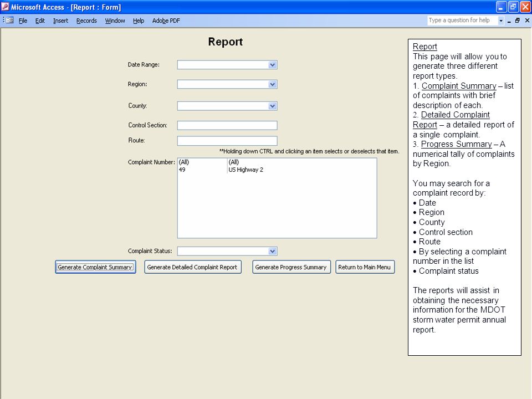Close the Microsoft Access application

pos(525,7)
